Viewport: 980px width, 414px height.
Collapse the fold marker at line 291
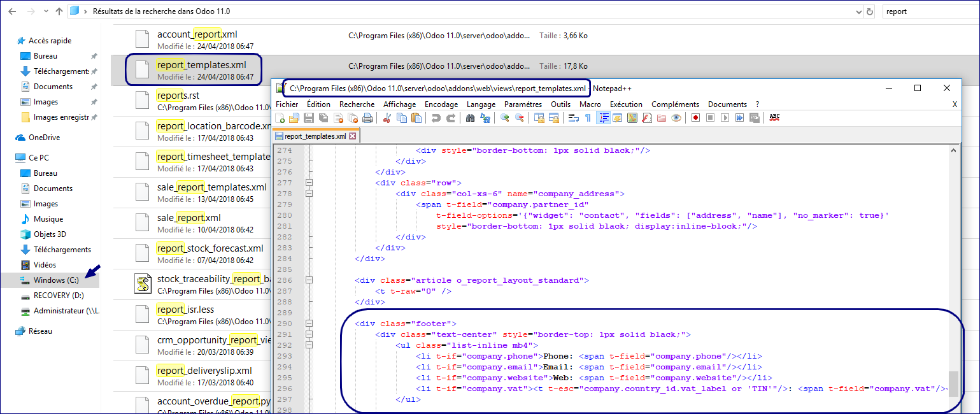(x=309, y=334)
